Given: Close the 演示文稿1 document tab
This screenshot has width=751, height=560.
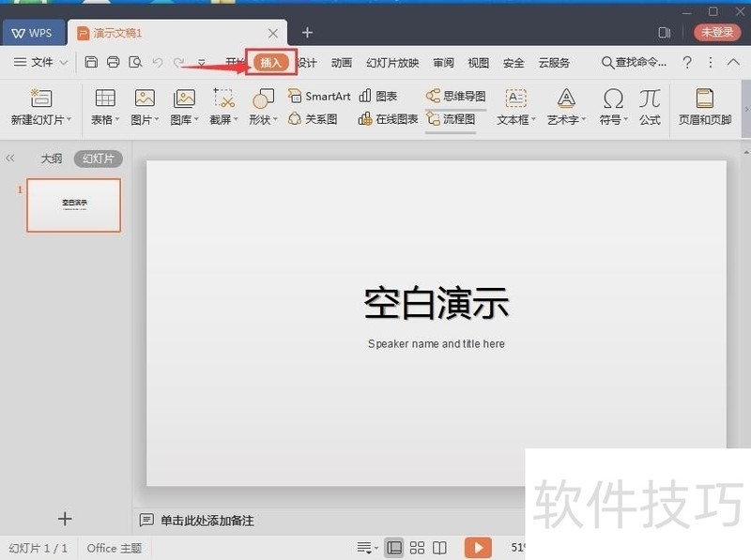Looking at the screenshot, I should pos(273,33).
